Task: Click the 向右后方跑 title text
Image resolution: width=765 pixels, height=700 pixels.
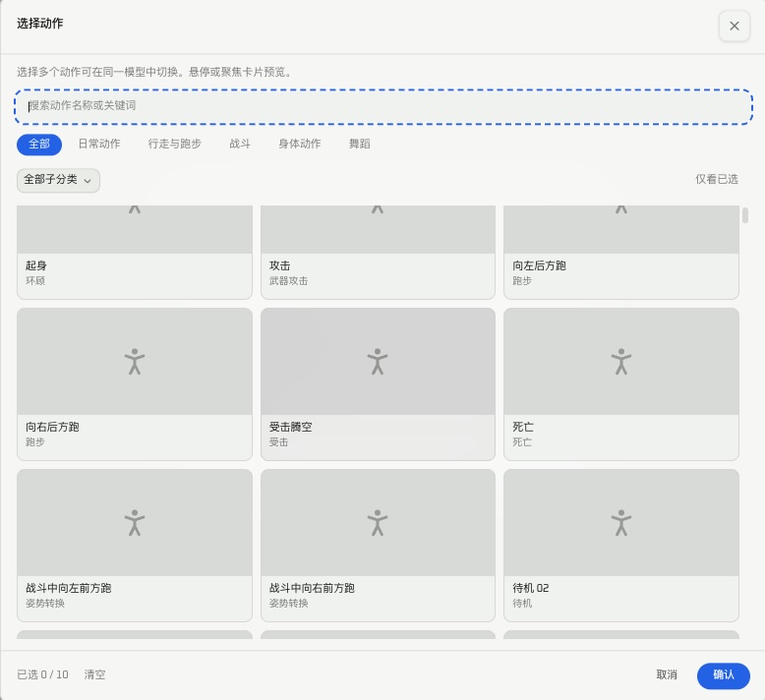Action: click(x=52, y=428)
